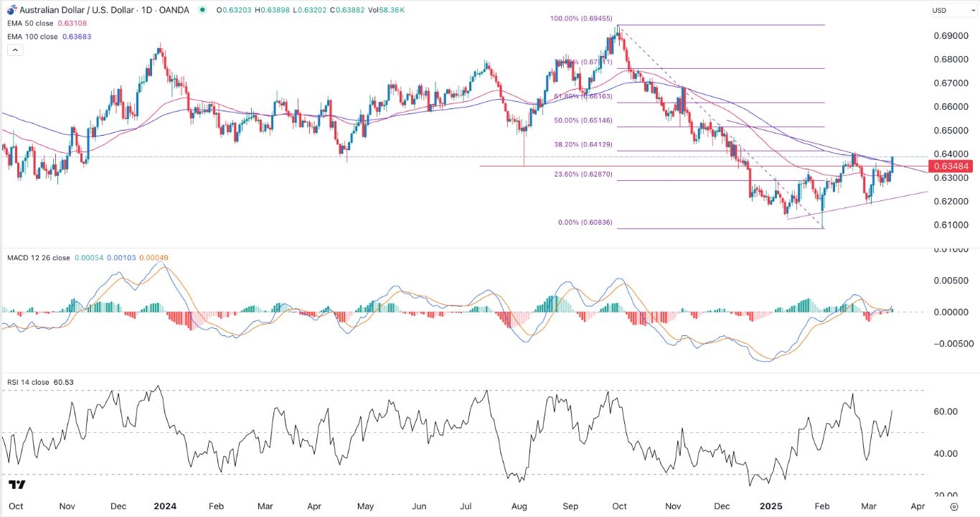The image size is (980, 517).
Task: Click the green market status dot
Action: coord(204,10)
